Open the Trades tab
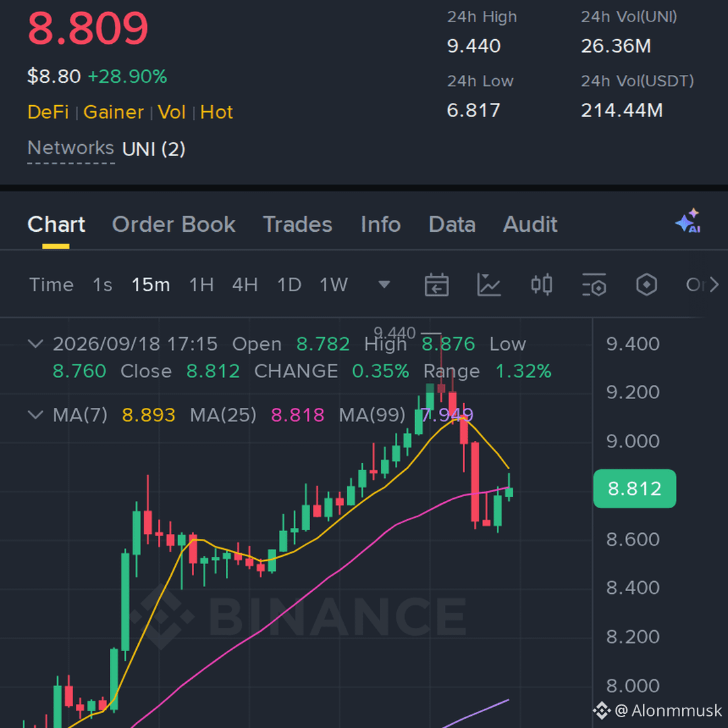 [298, 224]
